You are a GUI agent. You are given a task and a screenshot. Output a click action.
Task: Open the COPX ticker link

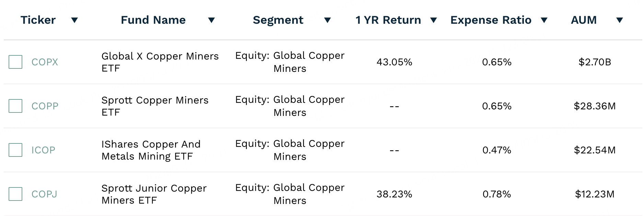point(45,62)
